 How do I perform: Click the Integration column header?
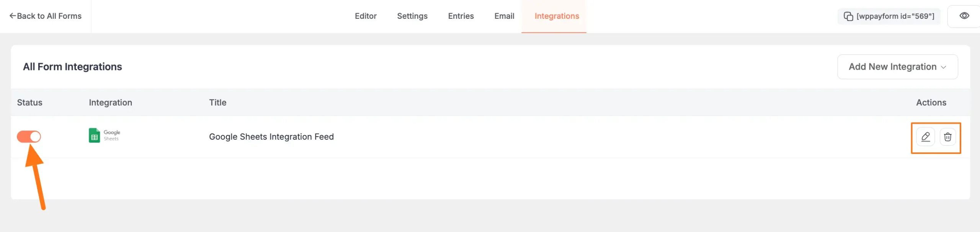click(110, 103)
